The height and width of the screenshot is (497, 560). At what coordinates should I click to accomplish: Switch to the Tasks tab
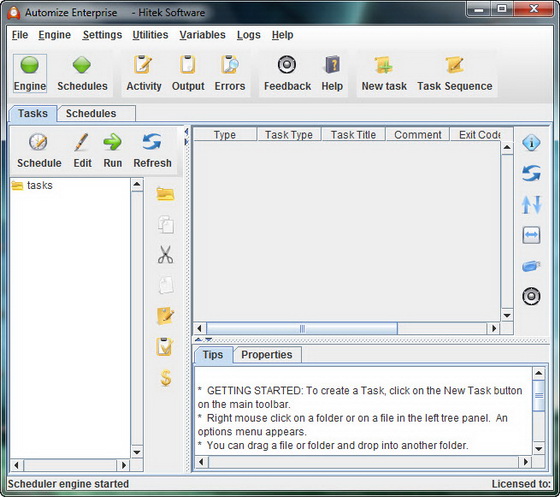32,114
